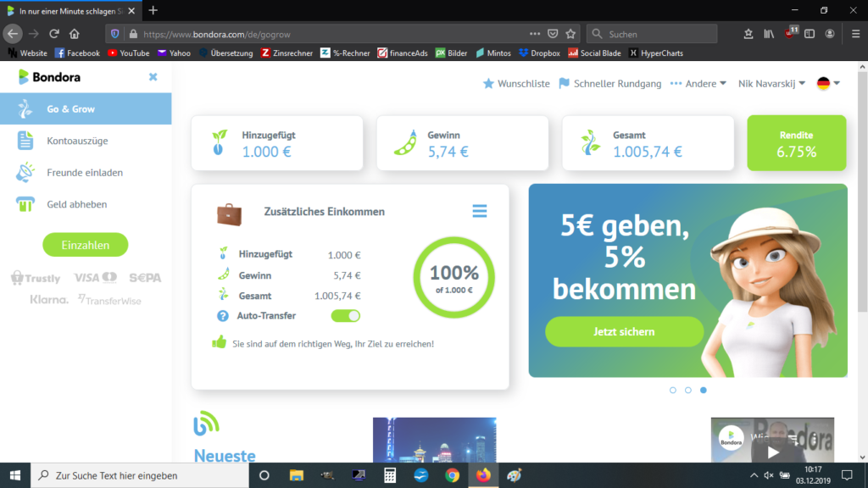Open Chrome from the taskbar

[453, 475]
